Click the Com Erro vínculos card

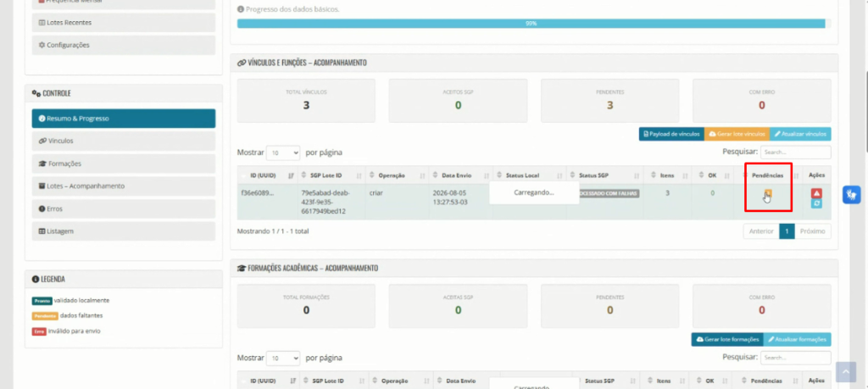[x=762, y=101]
